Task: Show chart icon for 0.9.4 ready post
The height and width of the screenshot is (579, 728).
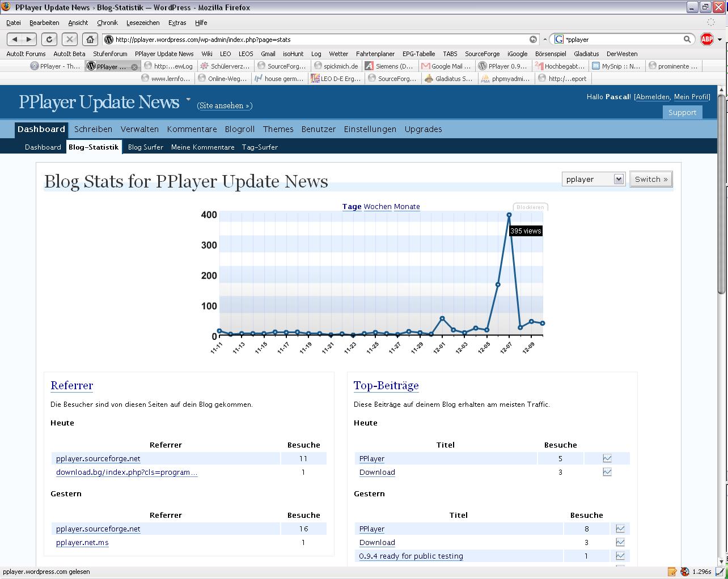Action: (x=620, y=556)
